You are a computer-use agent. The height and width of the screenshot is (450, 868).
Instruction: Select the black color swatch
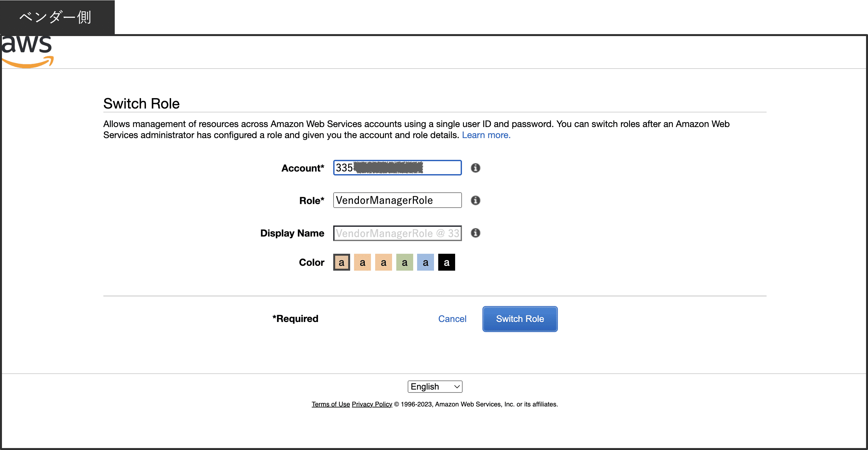446,263
